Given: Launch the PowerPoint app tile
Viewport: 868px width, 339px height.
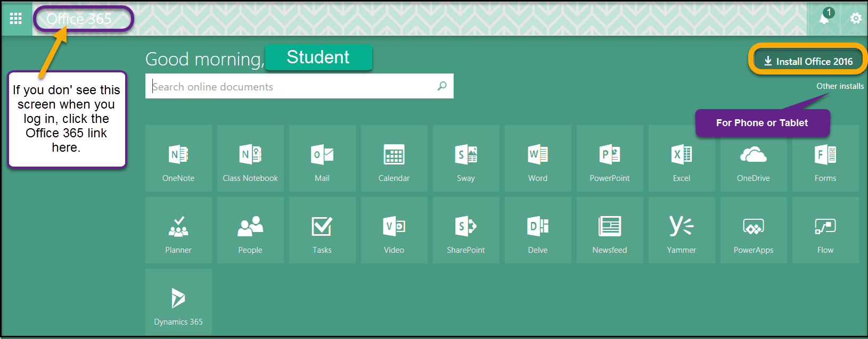Looking at the screenshot, I should (610, 158).
